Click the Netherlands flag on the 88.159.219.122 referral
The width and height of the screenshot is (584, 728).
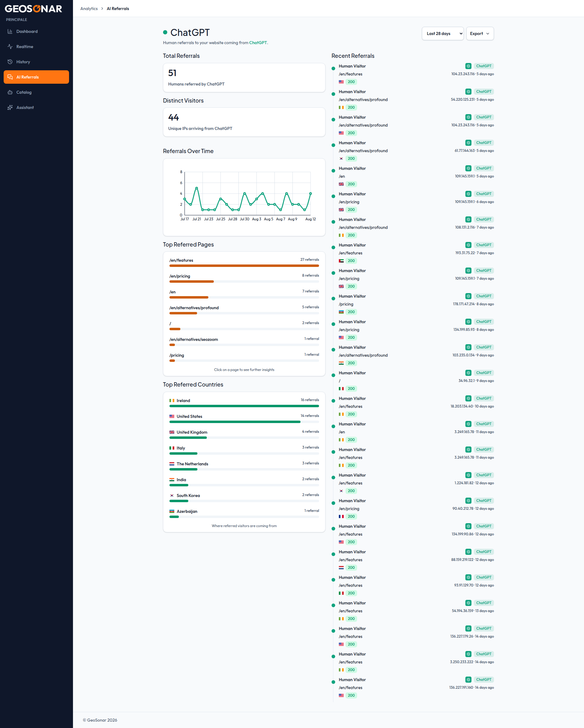(x=341, y=568)
